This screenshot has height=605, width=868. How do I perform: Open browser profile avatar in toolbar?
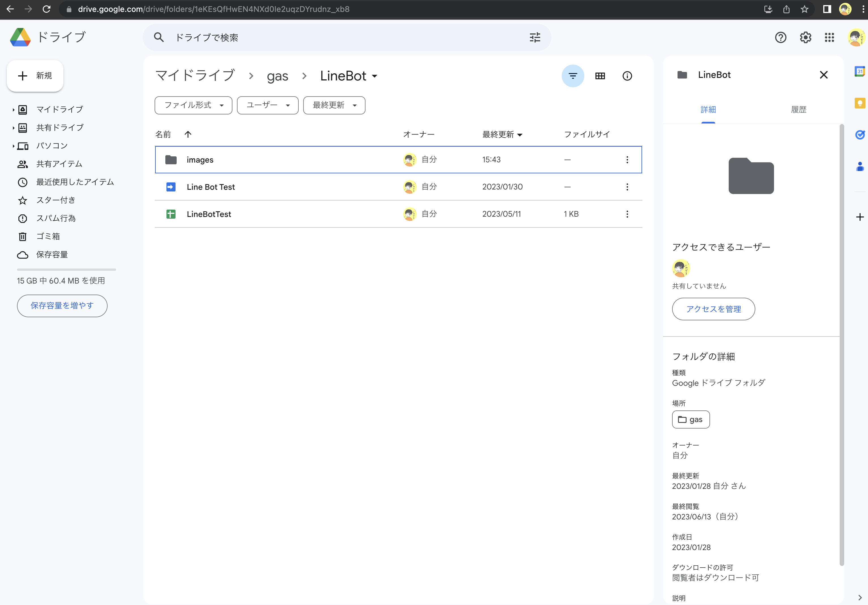[x=845, y=9]
